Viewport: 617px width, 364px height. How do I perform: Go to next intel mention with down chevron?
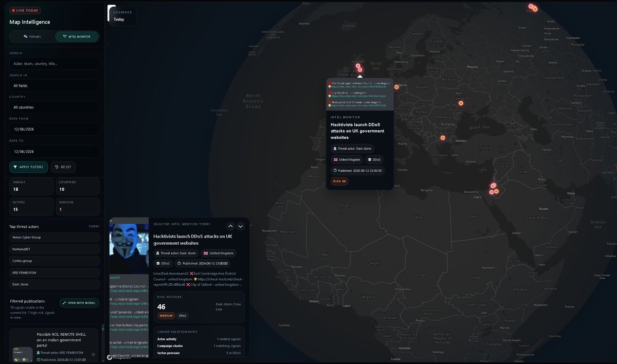[240, 226]
